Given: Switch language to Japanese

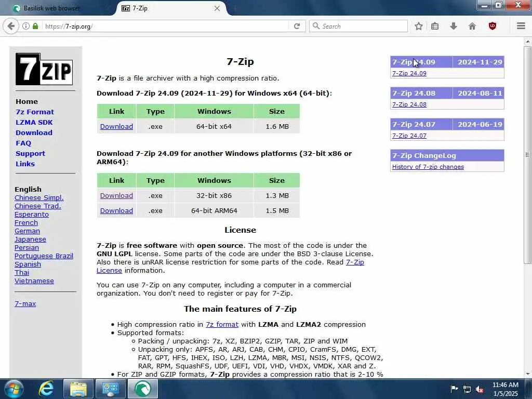Looking at the screenshot, I should pos(30,239).
